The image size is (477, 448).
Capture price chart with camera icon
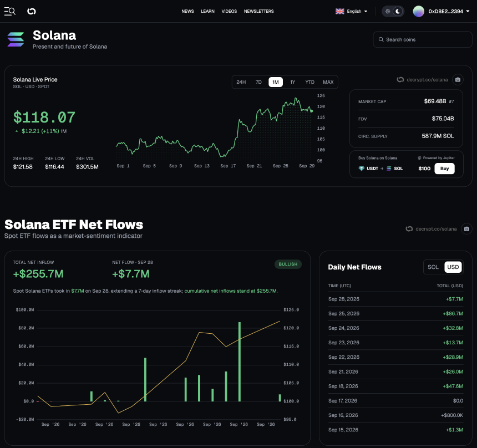458,80
